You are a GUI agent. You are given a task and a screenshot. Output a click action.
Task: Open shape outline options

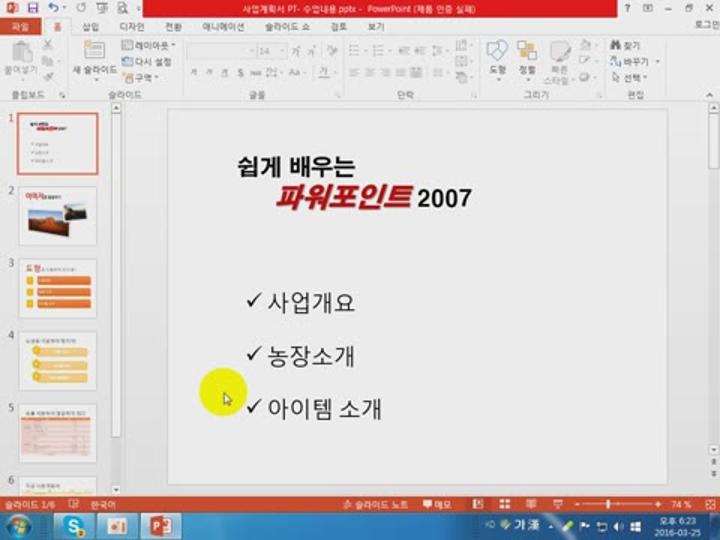(587, 61)
